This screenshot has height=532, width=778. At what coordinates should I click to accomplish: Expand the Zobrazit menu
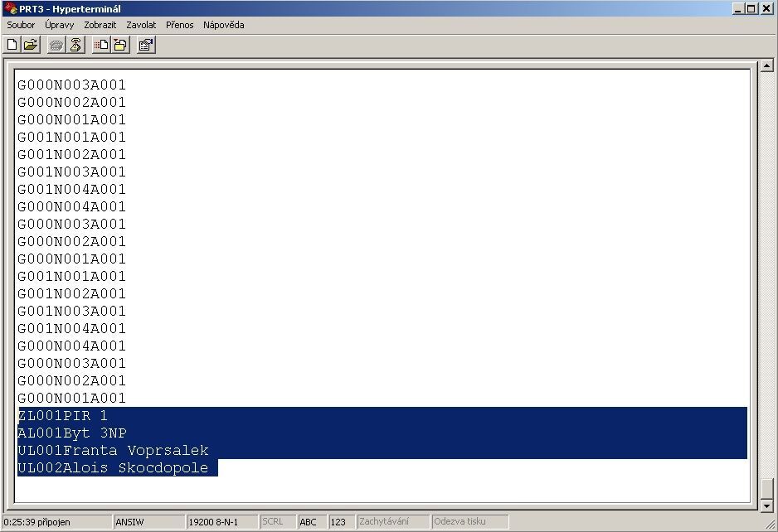[x=100, y=25]
